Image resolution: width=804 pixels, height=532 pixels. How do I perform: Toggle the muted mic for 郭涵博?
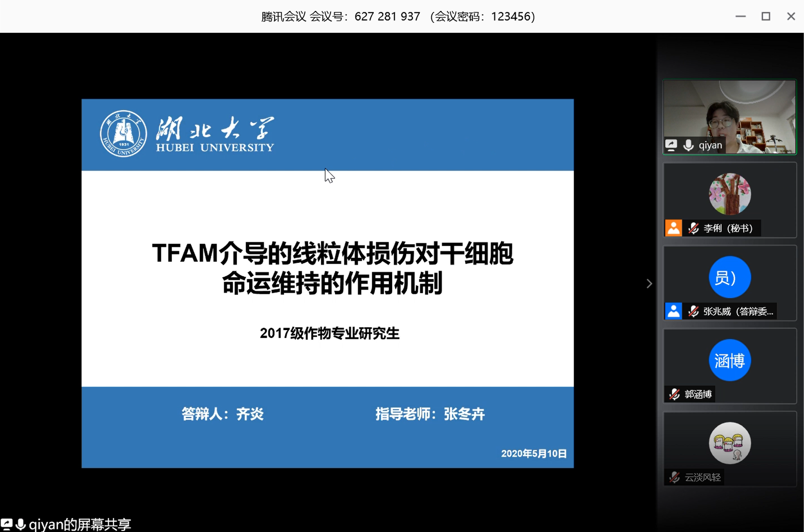674,394
